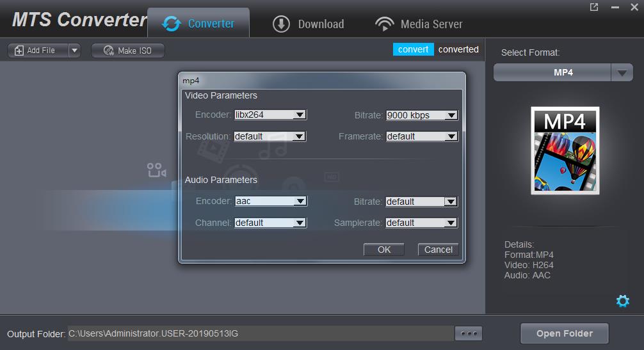
Task: Cancel the mp4 parameters dialog
Action: (439, 250)
